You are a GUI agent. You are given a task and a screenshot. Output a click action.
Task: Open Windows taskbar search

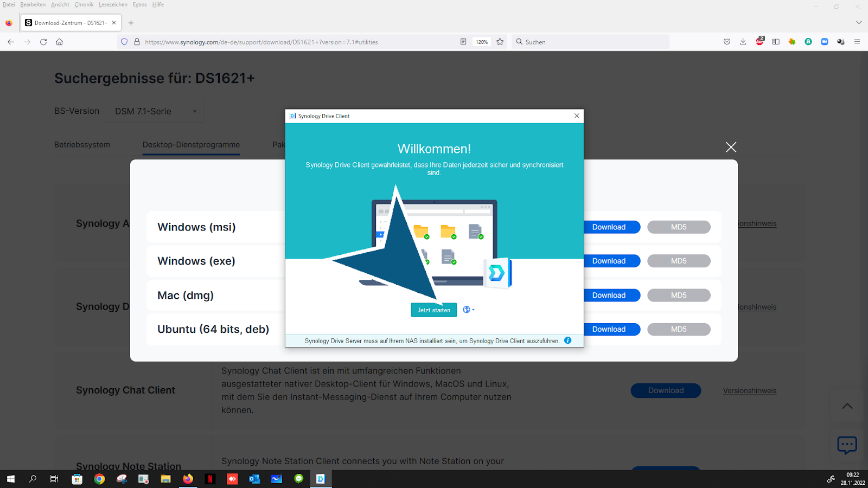(x=33, y=479)
